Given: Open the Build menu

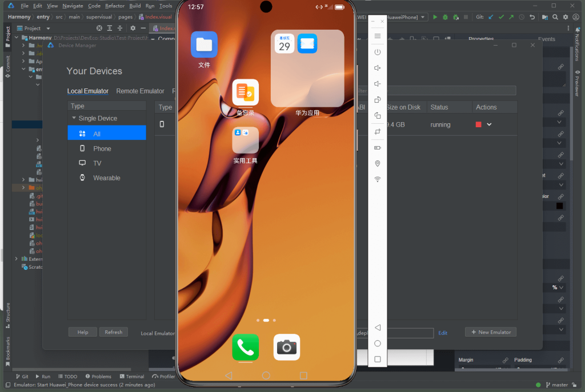Looking at the screenshot, I should click(x=135, y=6).
